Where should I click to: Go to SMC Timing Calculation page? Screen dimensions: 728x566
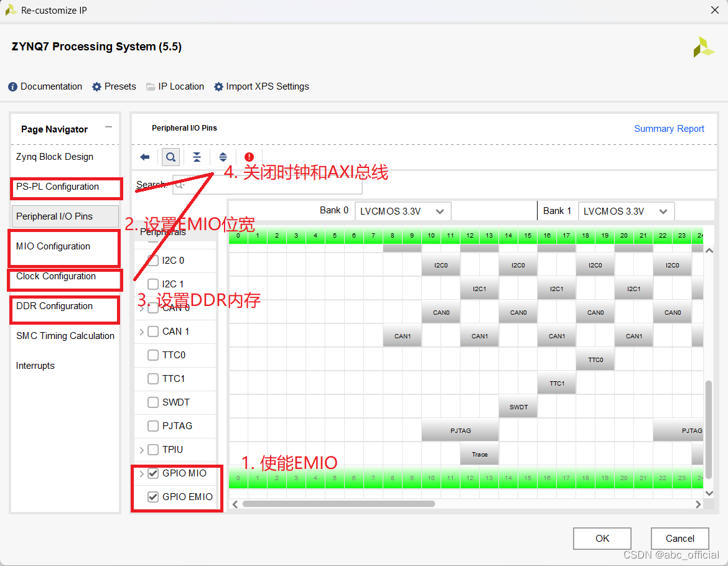pyautogui.click(x=65, y=336)
